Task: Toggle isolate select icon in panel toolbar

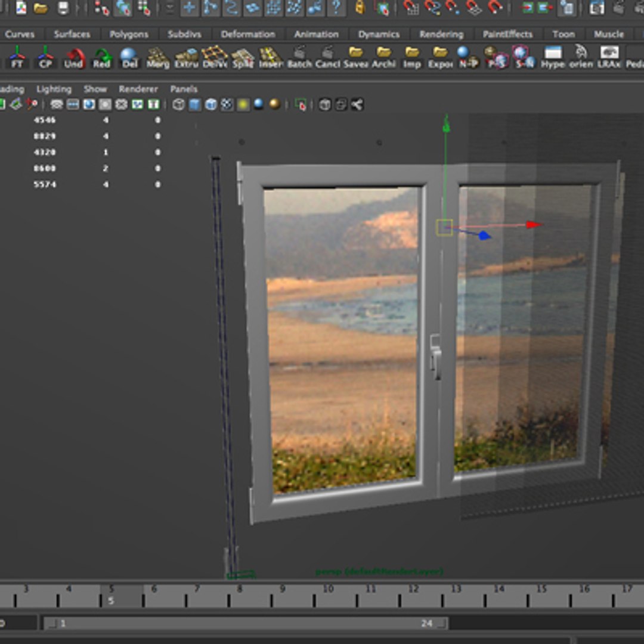Action: click(x=301, y=104)
